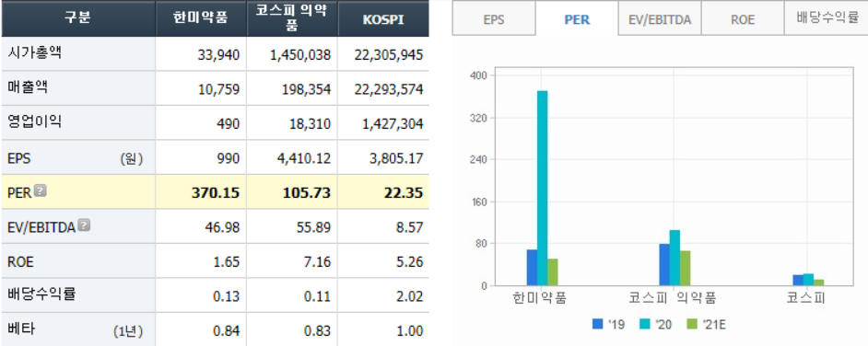Click the cyan '20 legend swatch
868x346 pixels.
[644, 324]
